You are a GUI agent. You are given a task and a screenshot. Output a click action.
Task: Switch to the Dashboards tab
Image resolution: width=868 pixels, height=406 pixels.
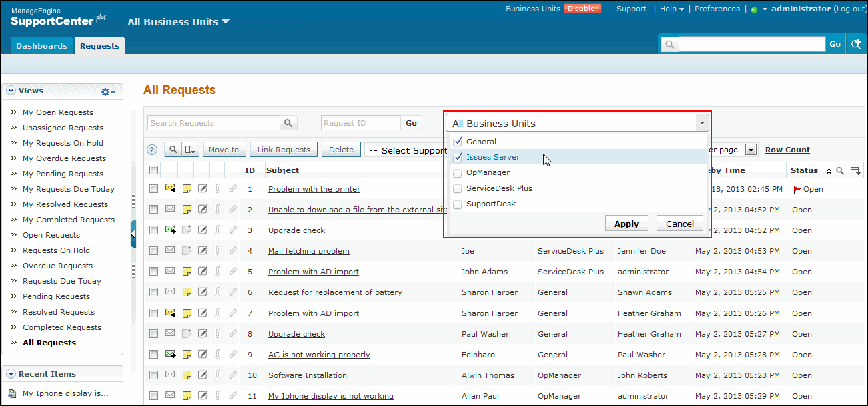tap(42, 46)
